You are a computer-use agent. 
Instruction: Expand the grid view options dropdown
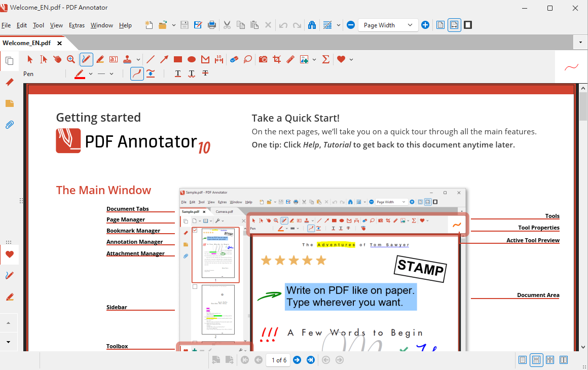[338, 25]
